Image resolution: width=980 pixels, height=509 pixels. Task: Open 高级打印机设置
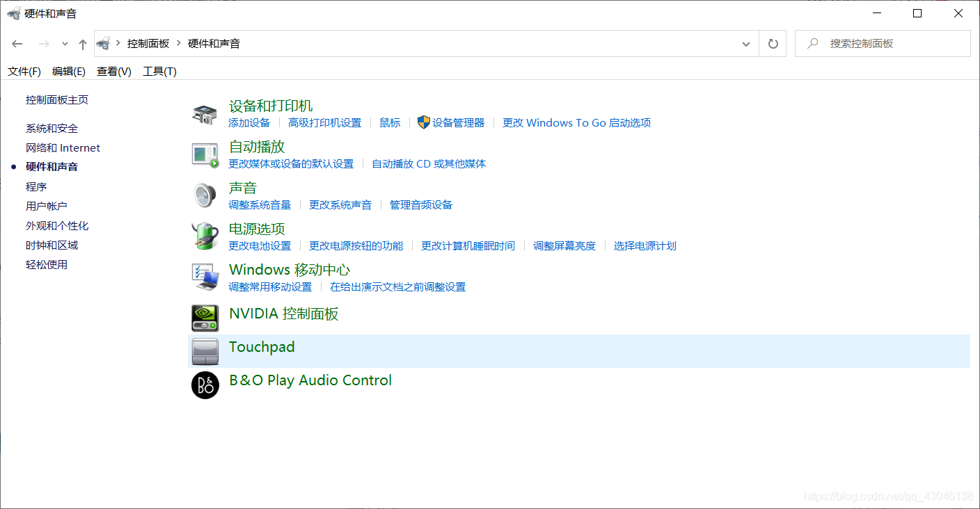(325, 122)
